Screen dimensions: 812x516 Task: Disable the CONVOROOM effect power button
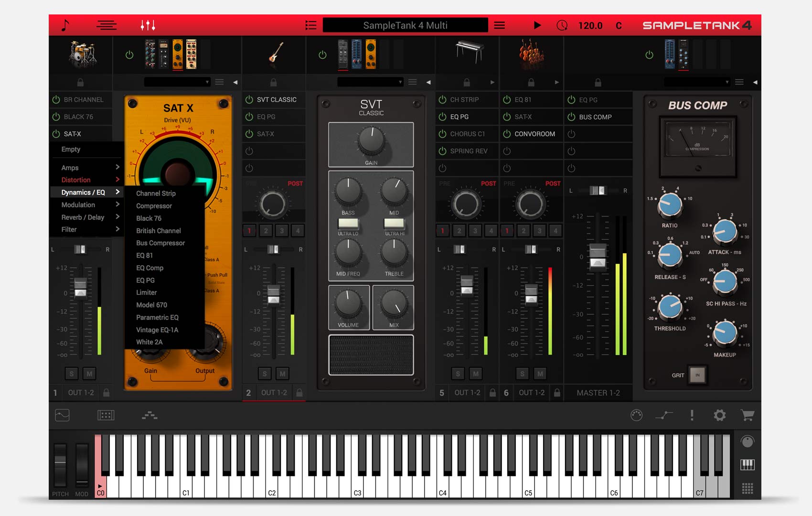[x=507, y=134]
